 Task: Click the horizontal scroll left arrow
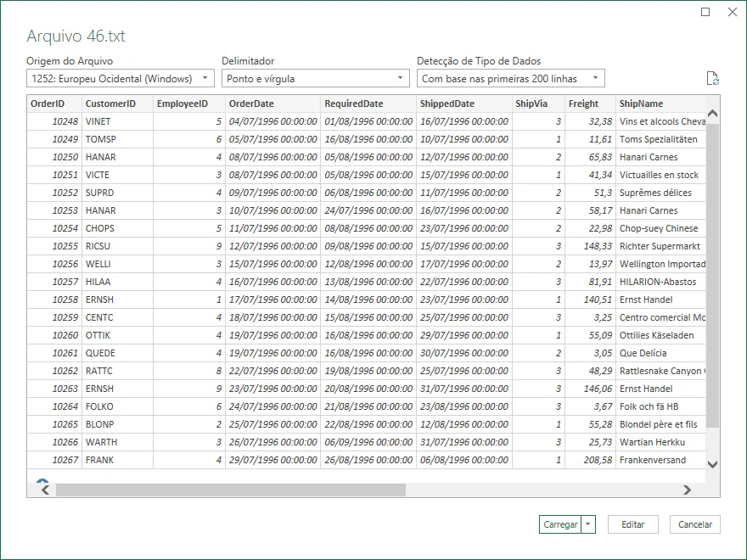pos(45,490)
